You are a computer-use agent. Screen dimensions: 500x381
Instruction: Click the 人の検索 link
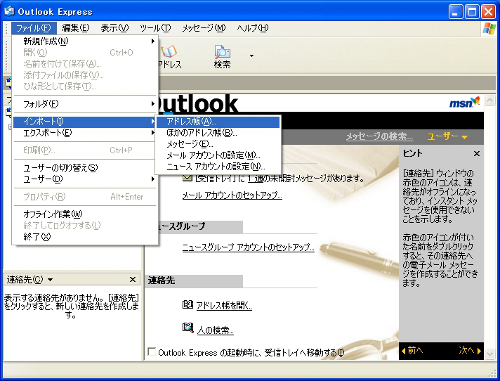coord(215,330)
